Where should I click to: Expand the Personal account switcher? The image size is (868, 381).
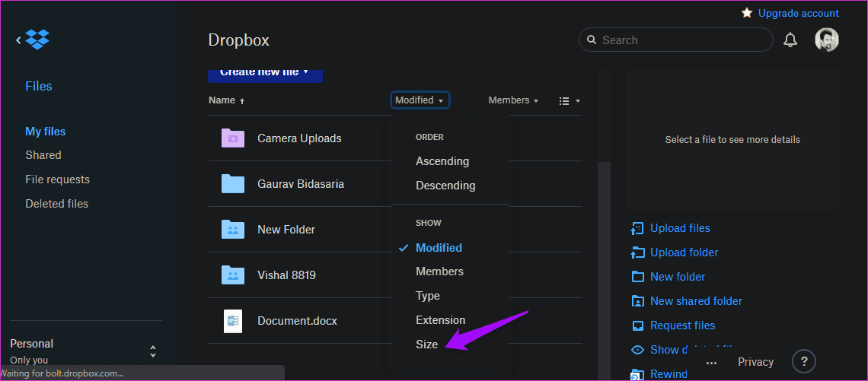coord(153,351)
